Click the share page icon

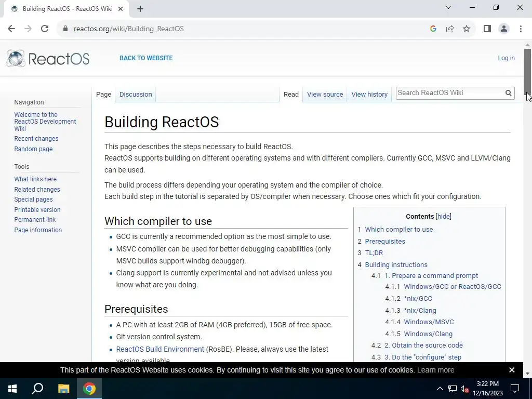point(450,29)
